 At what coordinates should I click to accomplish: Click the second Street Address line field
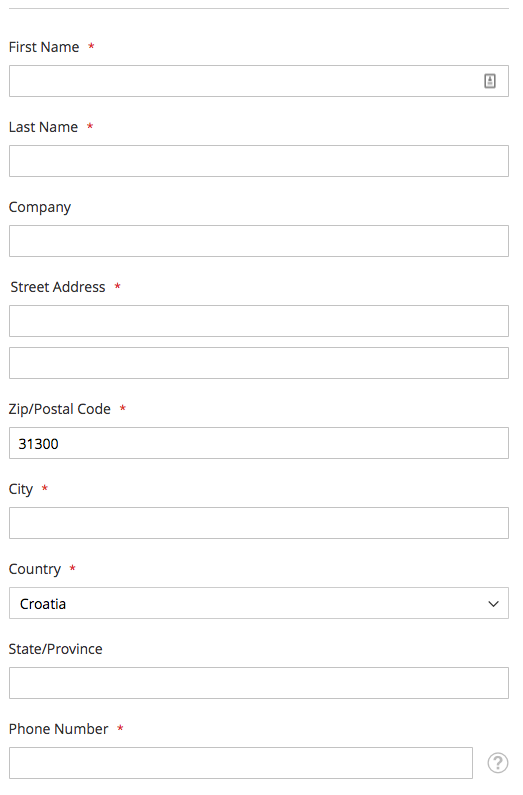click(x=258, y=363)
